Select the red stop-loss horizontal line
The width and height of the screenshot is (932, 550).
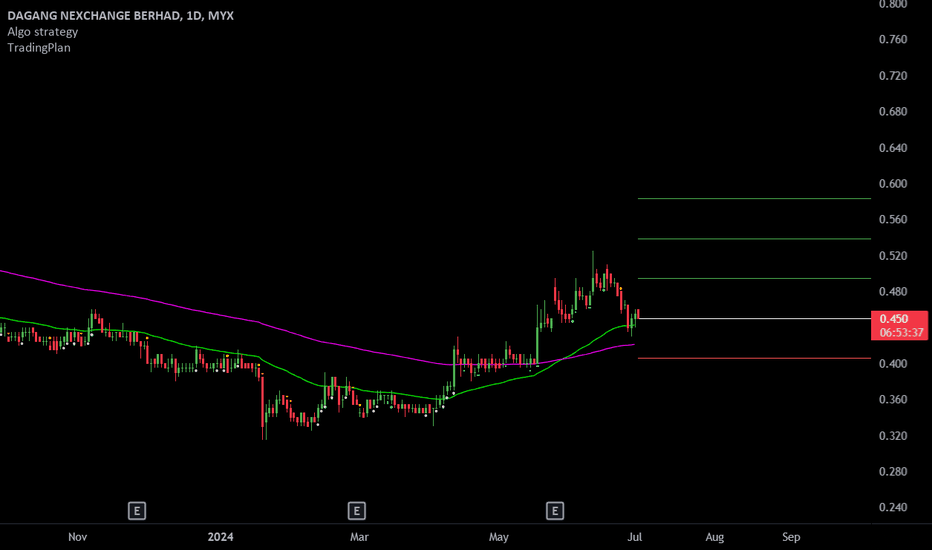[x=754, y=359]
